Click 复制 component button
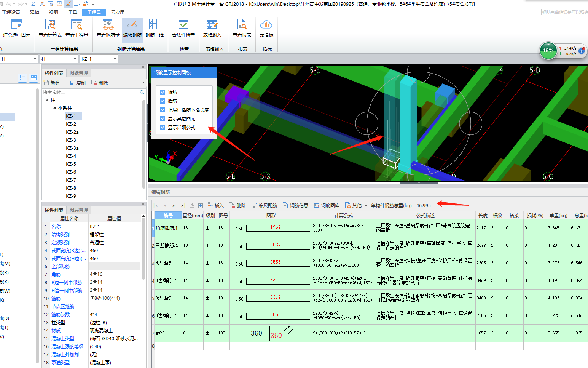Image resolution: width=588 pixels, height=368 pixels. coord(78,83)
